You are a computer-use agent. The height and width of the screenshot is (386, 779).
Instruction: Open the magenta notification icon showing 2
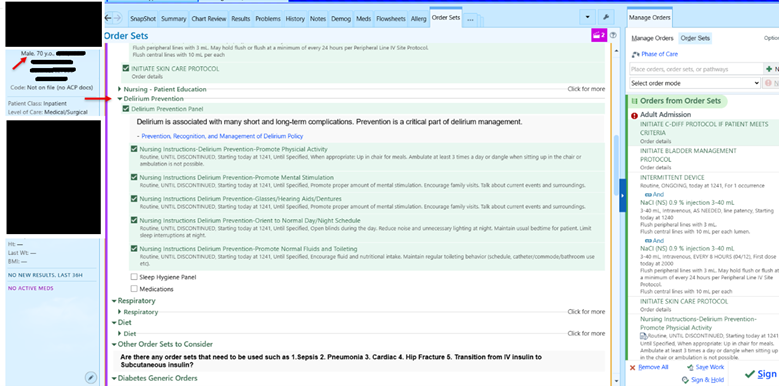click(x=599, y=35)
